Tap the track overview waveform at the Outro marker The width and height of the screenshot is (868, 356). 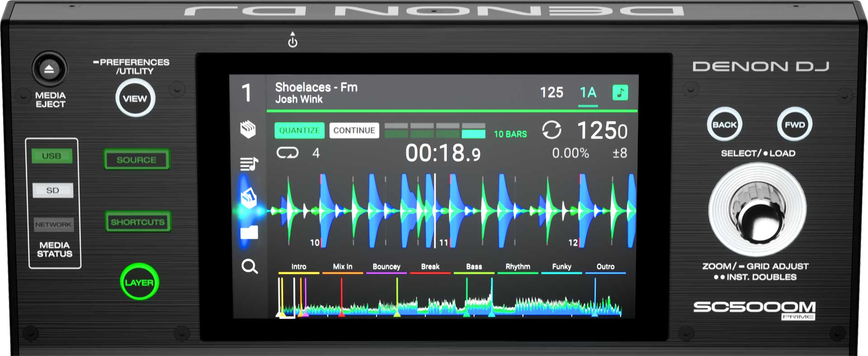[x=595, y=299]
